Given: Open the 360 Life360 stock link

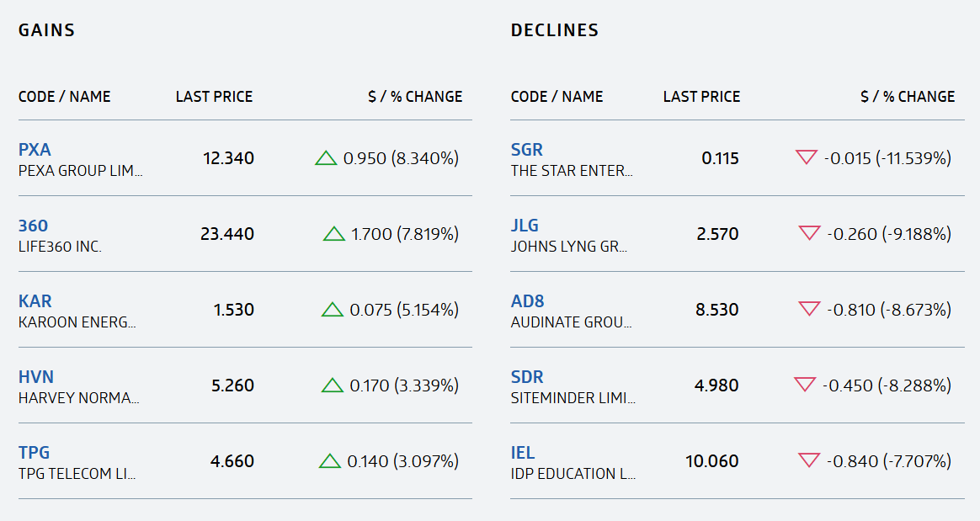Looking at the screenshot, I should [x=33, y=226].
